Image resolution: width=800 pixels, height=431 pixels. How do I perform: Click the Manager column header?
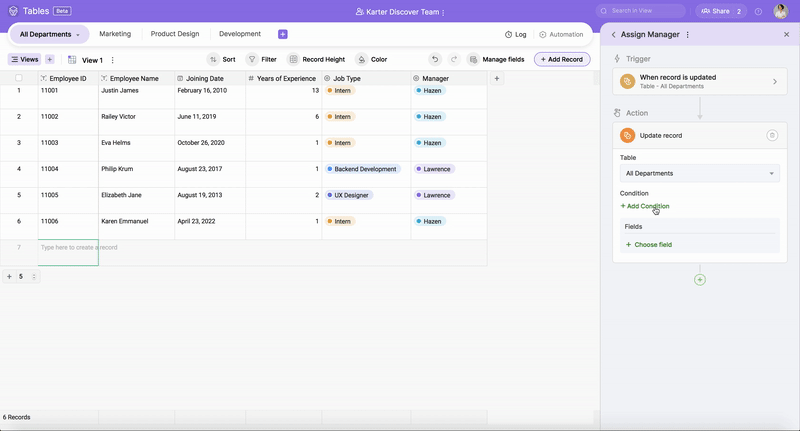(449, 79)
